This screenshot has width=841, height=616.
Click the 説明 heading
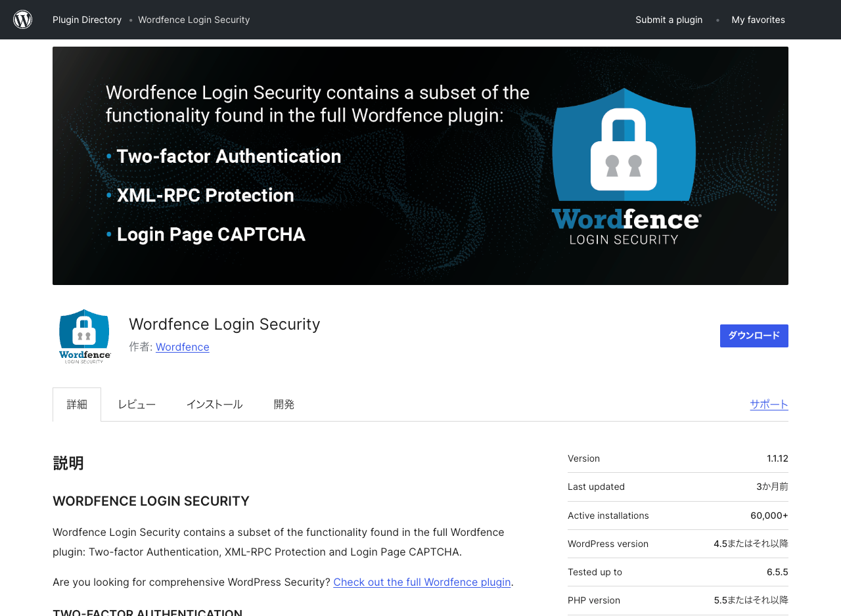68,463
